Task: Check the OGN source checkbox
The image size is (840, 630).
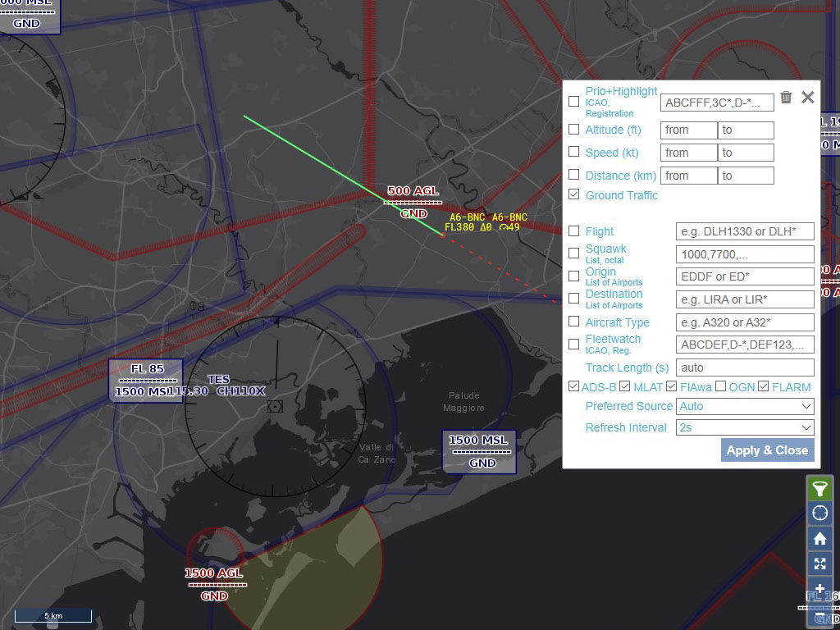Action: coord(720,386)
